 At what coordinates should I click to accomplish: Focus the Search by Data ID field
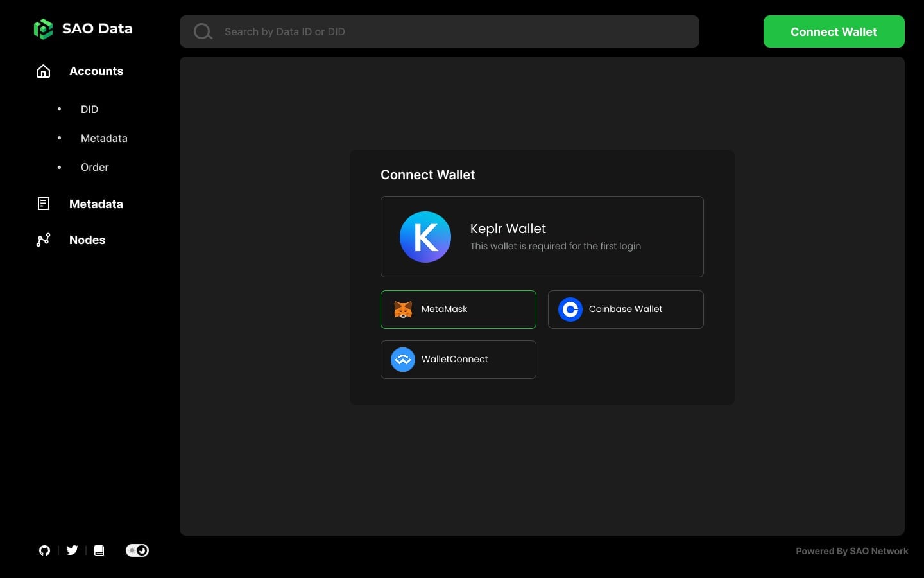tap(440, 31)
